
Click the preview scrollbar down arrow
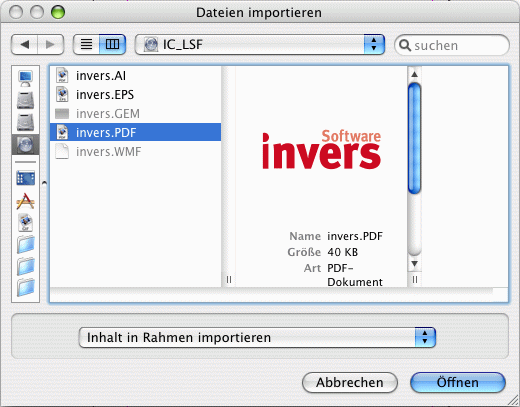(414, 264)
